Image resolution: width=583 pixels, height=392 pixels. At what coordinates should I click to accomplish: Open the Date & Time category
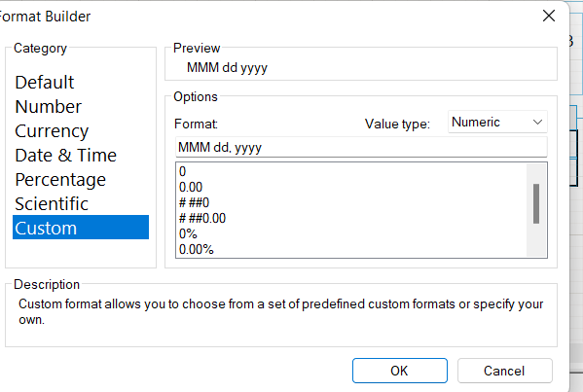pyautogui.click(x=65, y=156)
